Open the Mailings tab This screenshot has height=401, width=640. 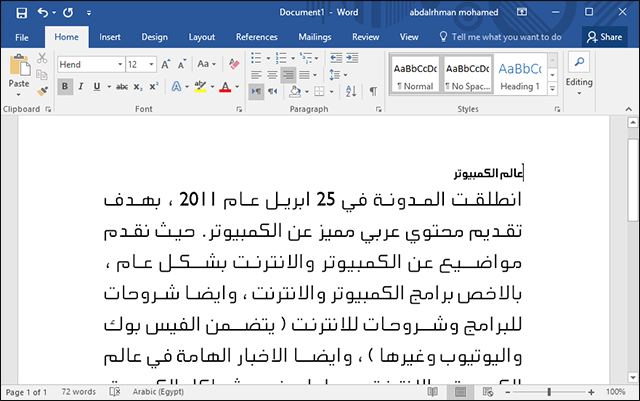[x=315, y=37]
